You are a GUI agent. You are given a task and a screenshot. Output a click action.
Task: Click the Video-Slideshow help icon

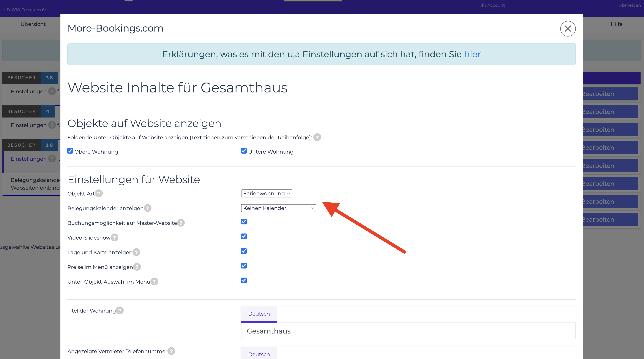click(x=114, y=237)
